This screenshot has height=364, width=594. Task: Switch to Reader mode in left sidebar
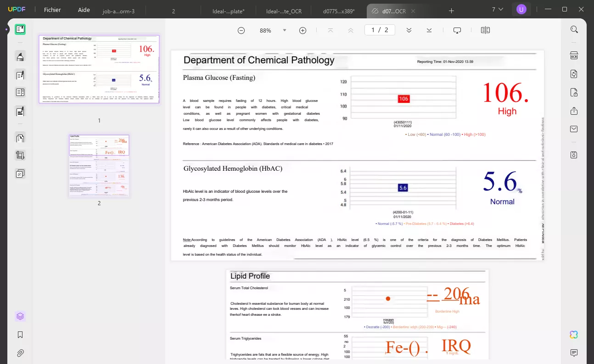coord(20,30)
